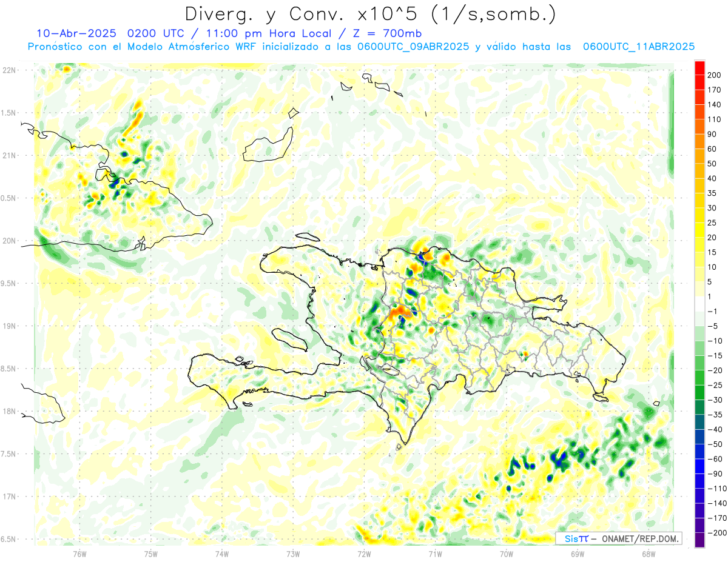Select the -60 value on the color scale
The height and width of the screenshot is (562, 728).
point(713,459)
